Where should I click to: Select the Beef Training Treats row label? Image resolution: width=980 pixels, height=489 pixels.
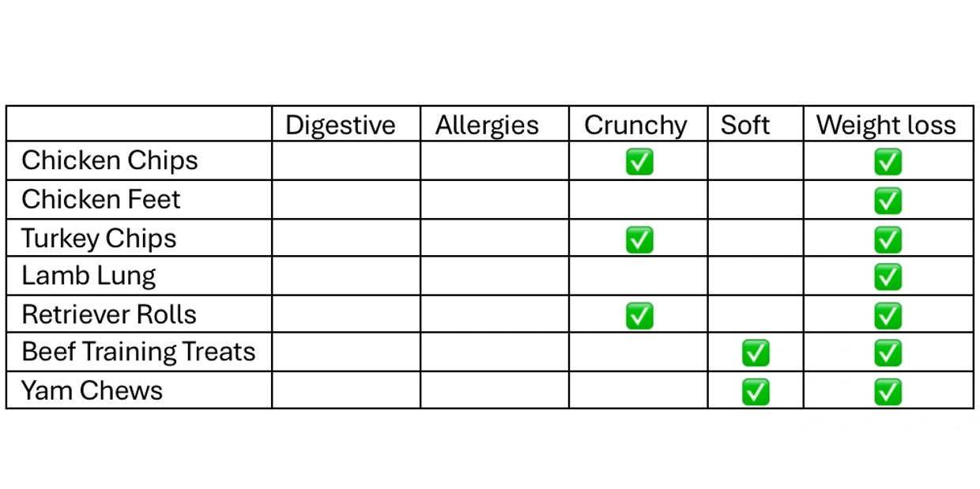point(138,352)
